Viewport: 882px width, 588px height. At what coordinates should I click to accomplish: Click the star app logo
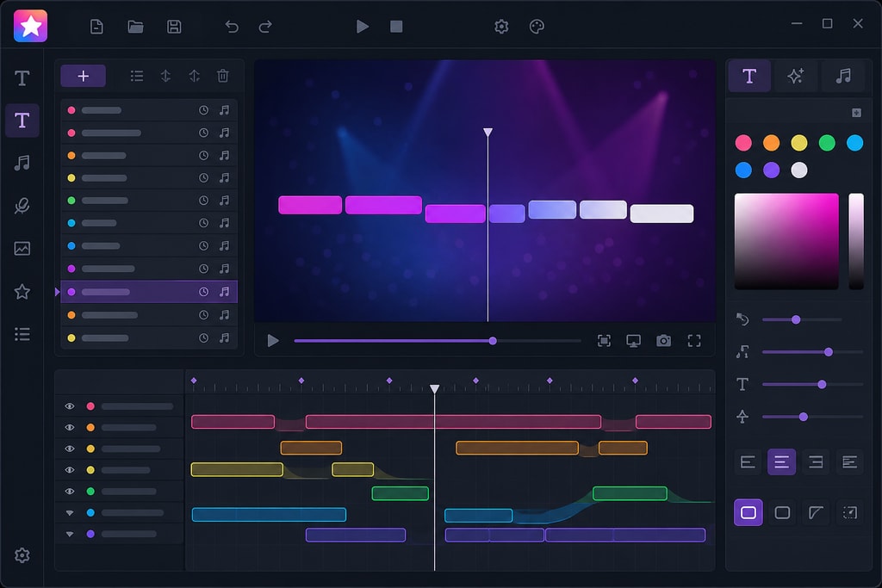click(30, 26)
